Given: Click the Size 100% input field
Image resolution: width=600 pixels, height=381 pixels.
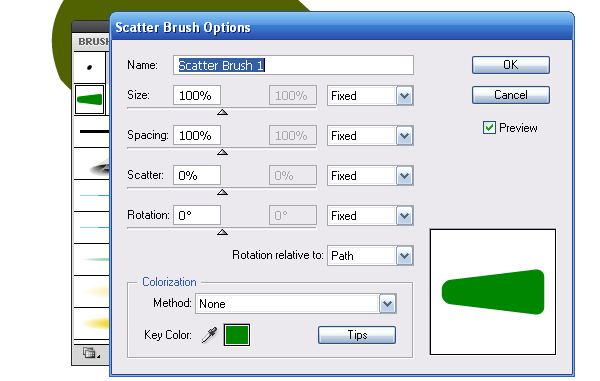Looking at the screenshot, I should pos(197,95).
